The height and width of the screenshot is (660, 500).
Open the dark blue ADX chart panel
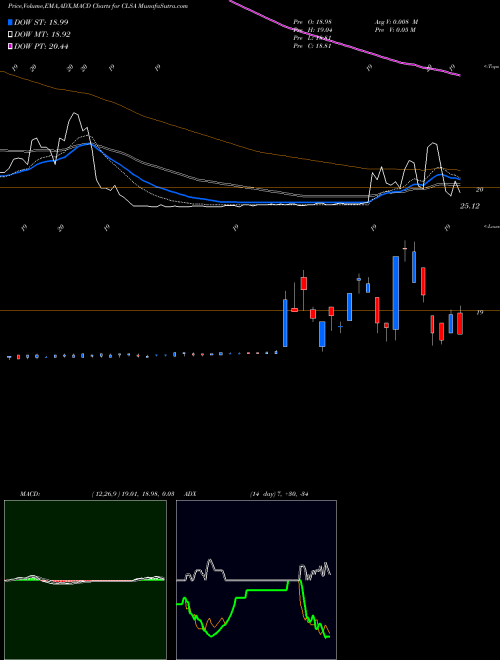(x=256, y=580)
